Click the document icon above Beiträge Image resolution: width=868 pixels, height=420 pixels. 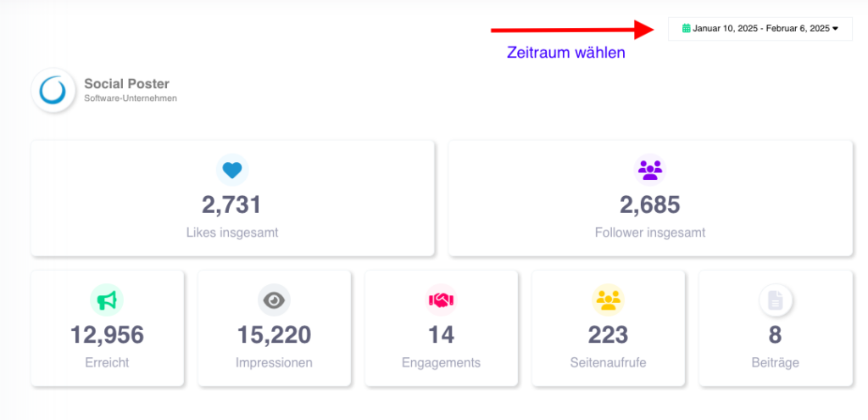click(776, 300)
